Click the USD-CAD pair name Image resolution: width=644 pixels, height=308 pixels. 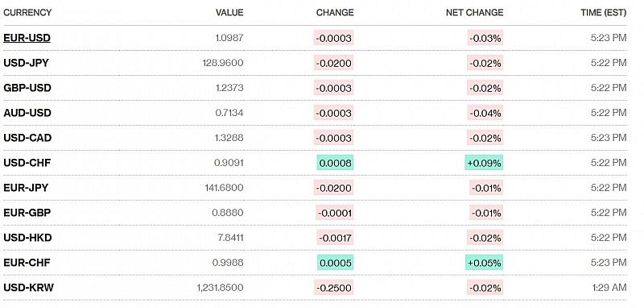27,138
